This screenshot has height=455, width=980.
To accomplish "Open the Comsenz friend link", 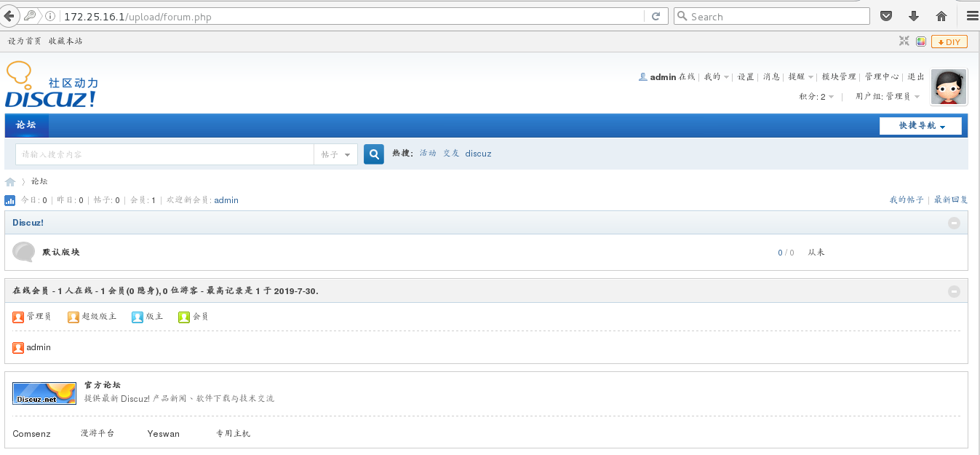I will click(32, 434).
